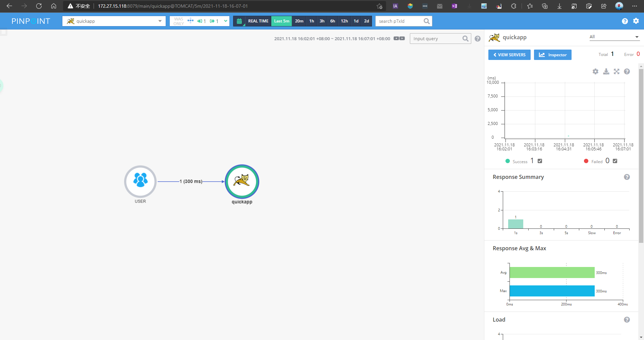
Task: Open the calendar date picker
Action: click(239, 21)
